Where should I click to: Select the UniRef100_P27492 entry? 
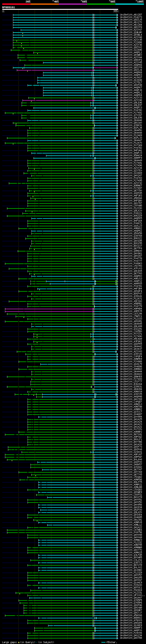pyautogui.click(x=131, y=113)
